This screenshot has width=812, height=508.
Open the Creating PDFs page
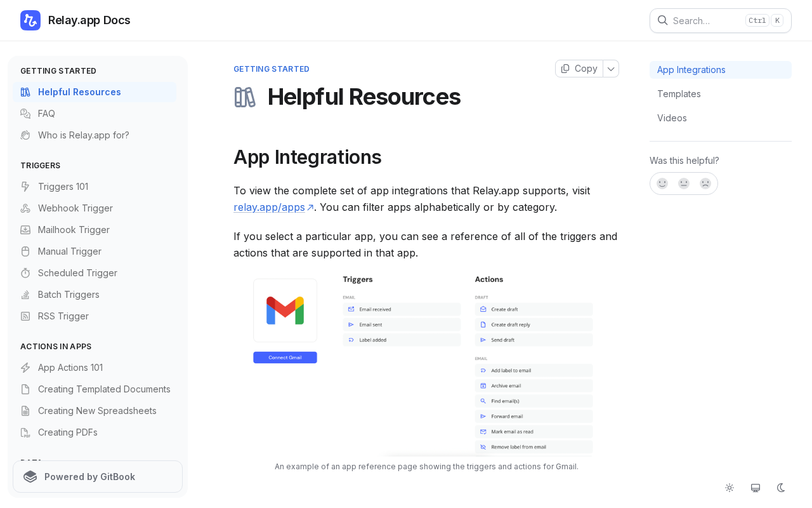[95, 432]
